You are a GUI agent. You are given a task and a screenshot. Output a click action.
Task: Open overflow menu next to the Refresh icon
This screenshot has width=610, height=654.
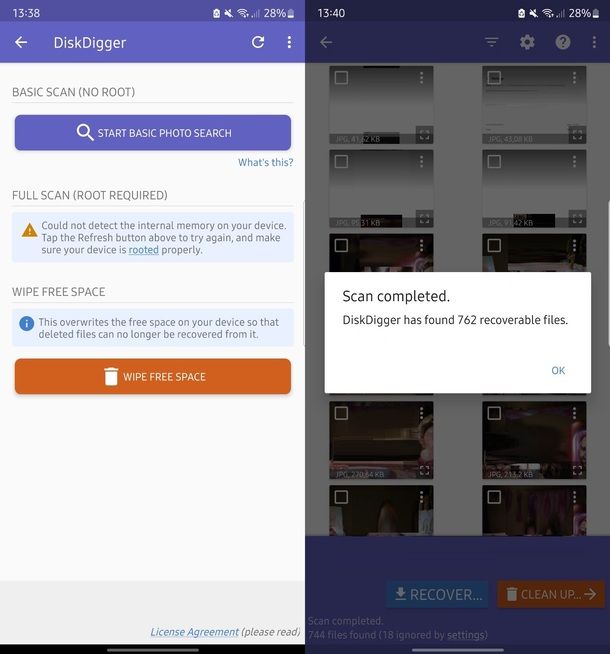[289, 42]
